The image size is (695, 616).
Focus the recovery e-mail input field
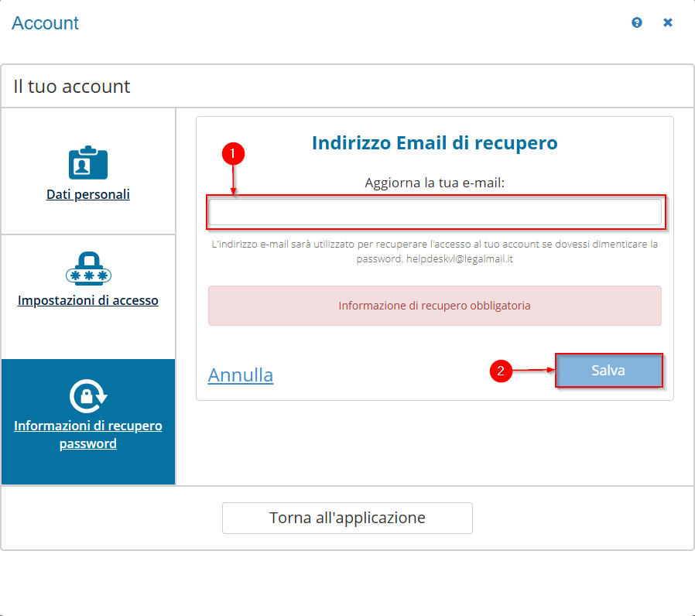[434, 212]
